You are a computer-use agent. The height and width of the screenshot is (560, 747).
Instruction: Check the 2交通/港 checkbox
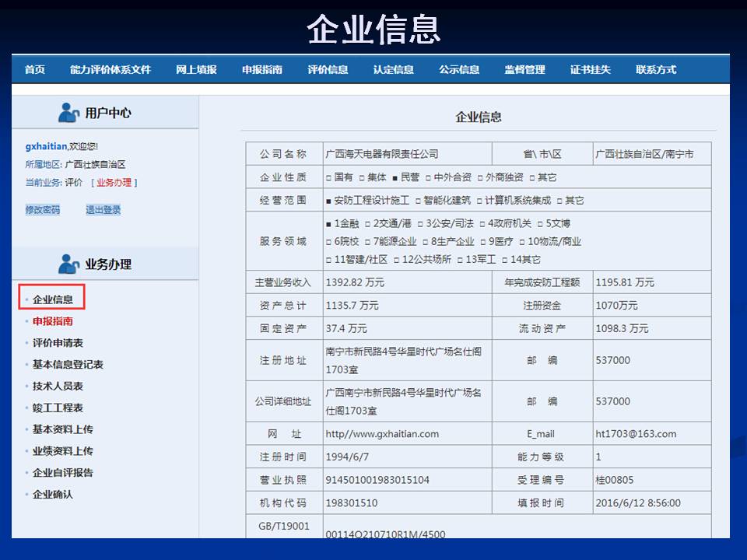click(x=367, y=224)
